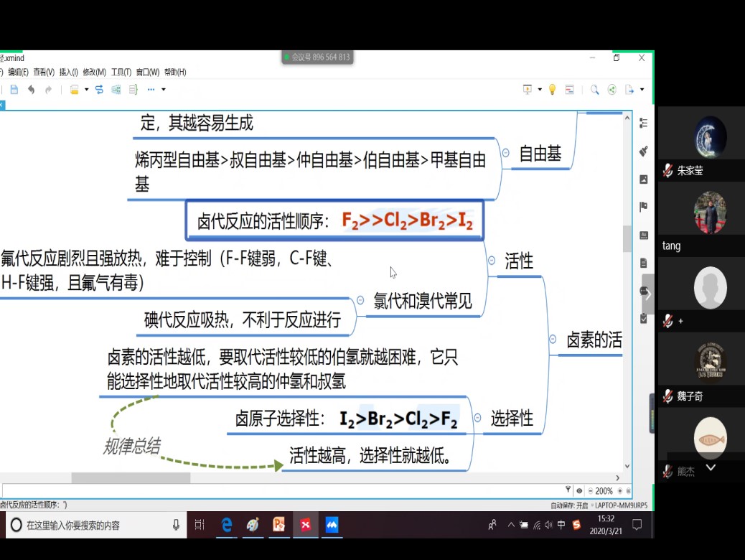Click the magnifier search icon

(594, 90)
